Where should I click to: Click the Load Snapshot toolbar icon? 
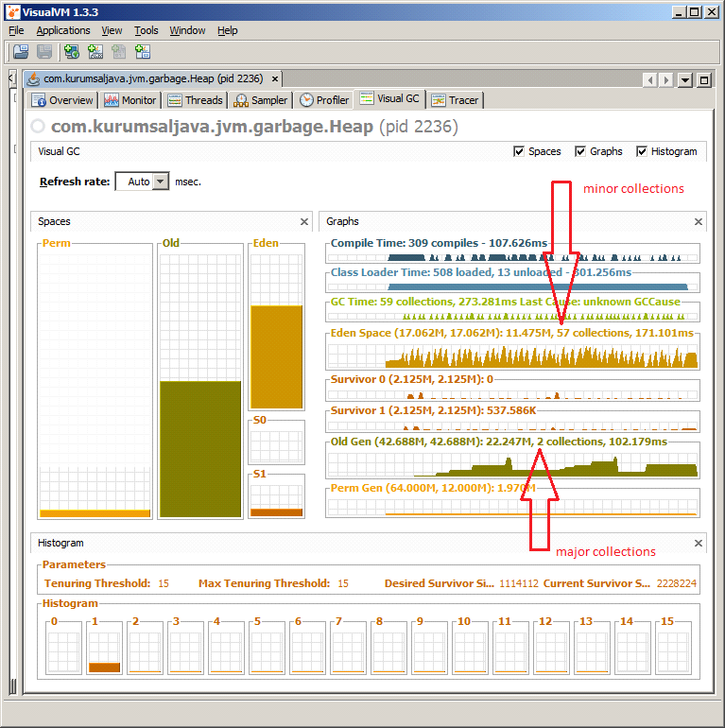[x=21, y=52]
